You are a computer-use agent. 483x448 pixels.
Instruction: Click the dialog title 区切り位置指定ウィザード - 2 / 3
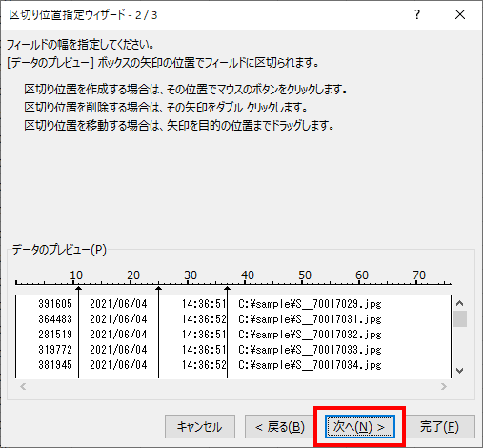click(83, 15)
